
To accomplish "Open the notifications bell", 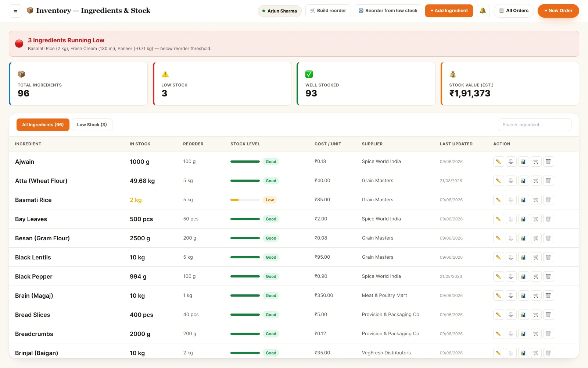I will click(x=483, y=11).
